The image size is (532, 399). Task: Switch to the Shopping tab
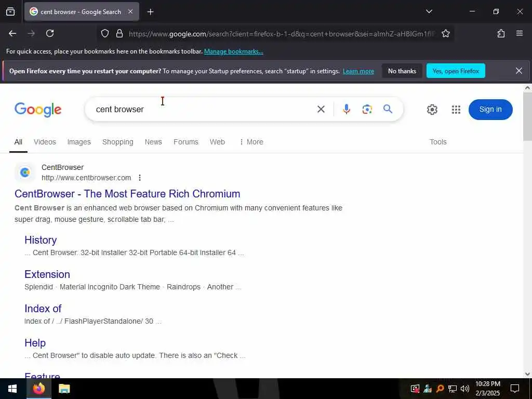coord(118,142)
